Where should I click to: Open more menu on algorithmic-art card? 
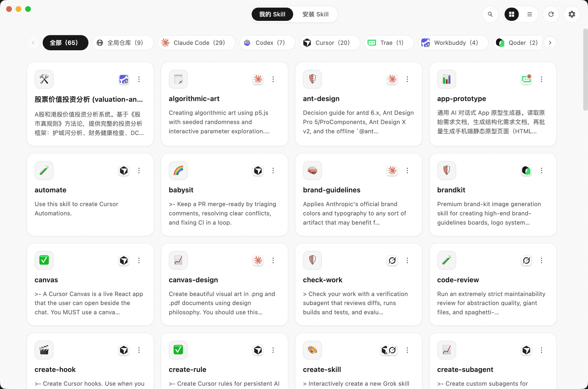273,79
